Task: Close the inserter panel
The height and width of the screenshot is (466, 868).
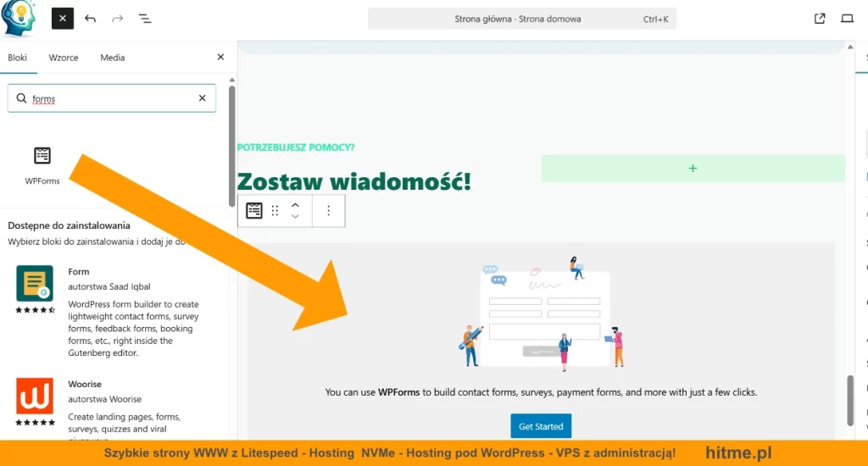Action: pos(220,57)
